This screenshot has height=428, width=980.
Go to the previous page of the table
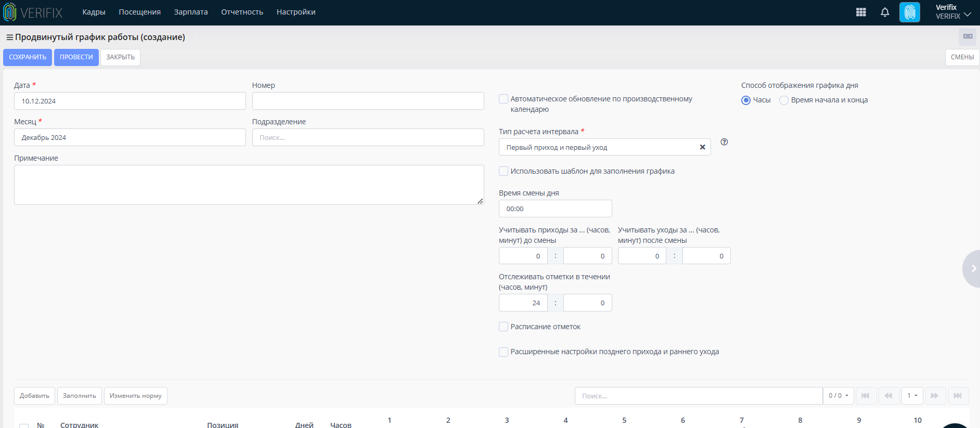888,396
